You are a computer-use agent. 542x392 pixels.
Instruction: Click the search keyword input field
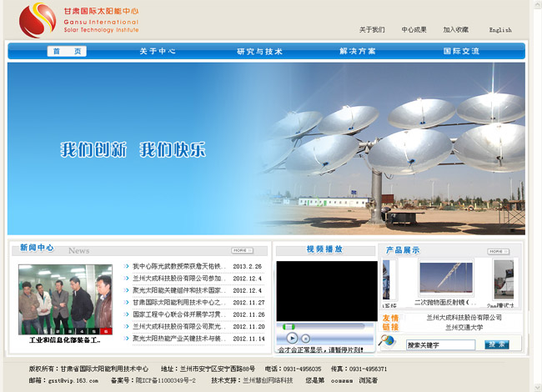[440, 344]
